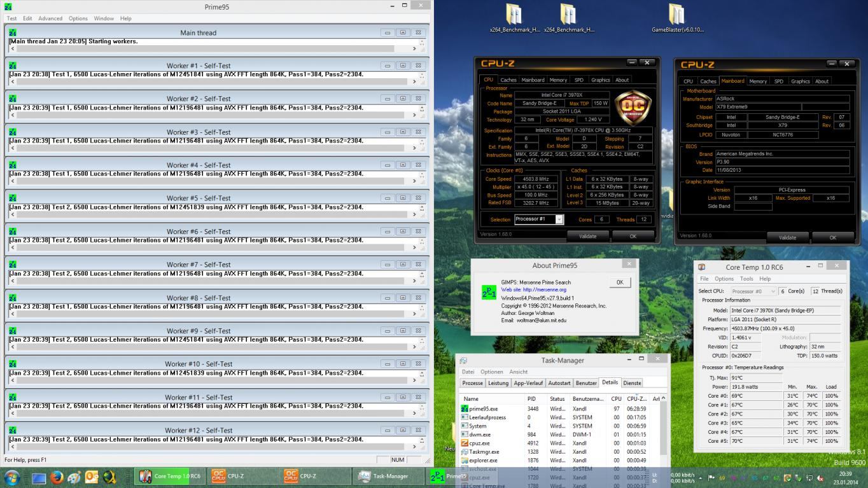Switch to Prozesse tab in Task-Manager
This screenshot has width=868, height=488.
[x=472, y=383]
